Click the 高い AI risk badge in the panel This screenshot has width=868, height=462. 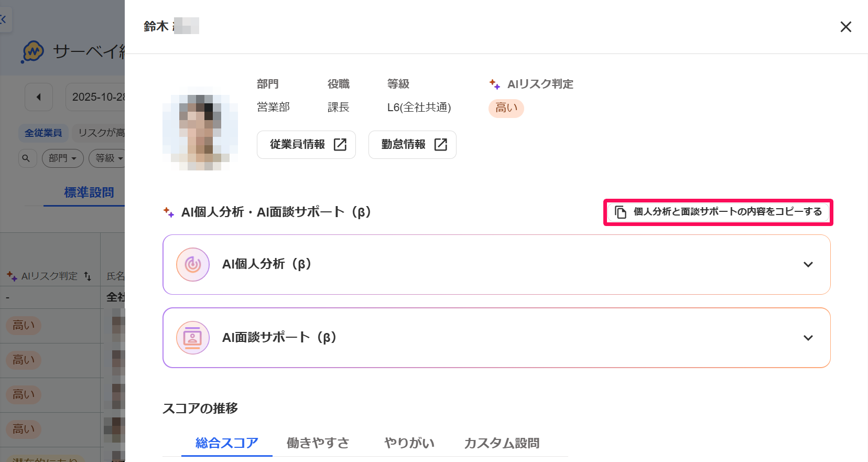506,108
